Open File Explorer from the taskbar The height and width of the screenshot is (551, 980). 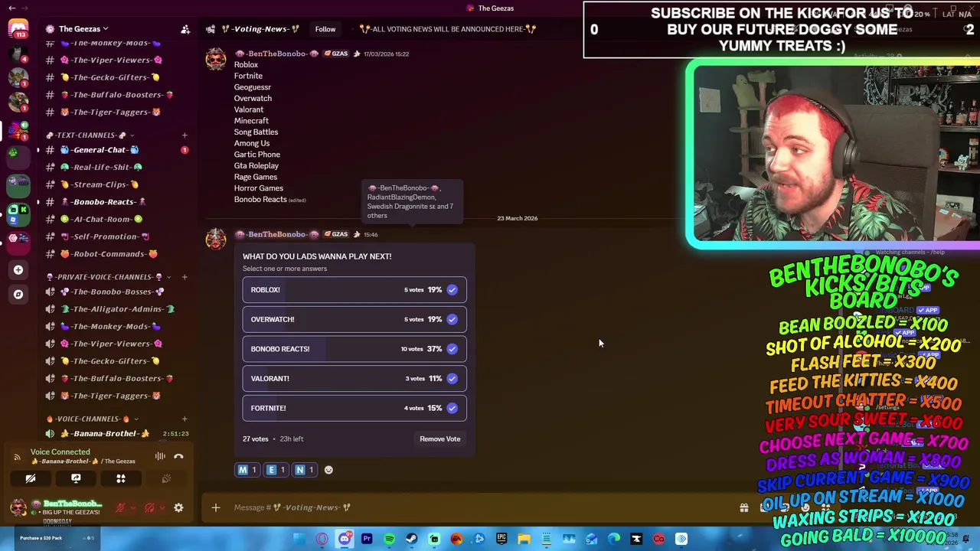coord(524,539)
